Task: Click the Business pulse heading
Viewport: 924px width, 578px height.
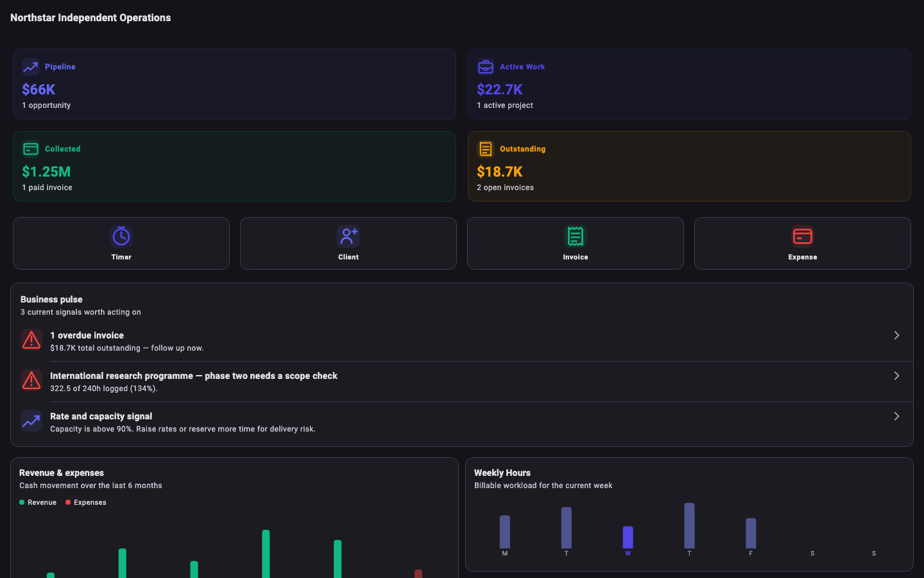Action: coord(51,299)
